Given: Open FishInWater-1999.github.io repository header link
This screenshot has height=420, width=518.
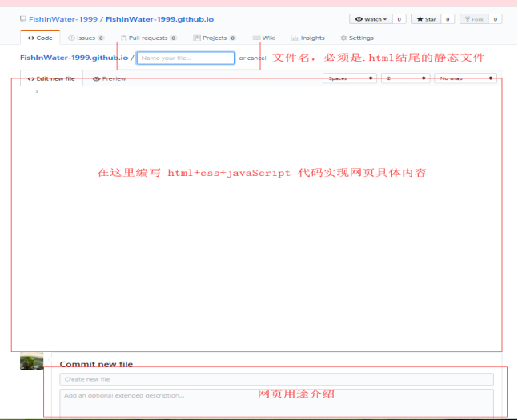Looking at the screenshot, I should [x=159, y=19].
